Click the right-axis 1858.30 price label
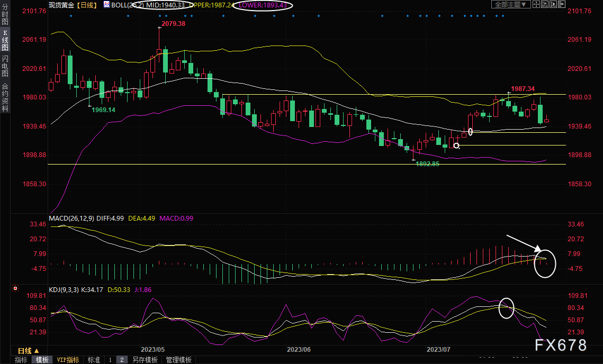The width and height of the screenshot is (603, 364). 580,184
